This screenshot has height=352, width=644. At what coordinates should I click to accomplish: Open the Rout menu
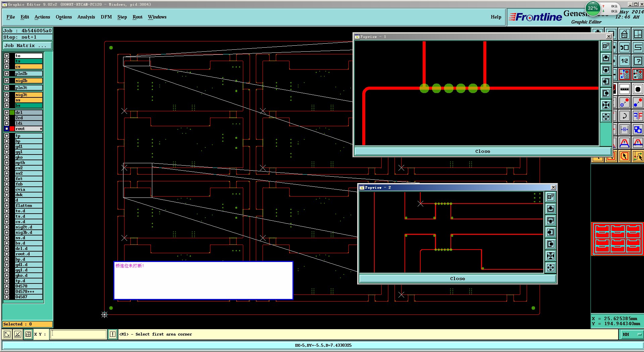(138, 17)
